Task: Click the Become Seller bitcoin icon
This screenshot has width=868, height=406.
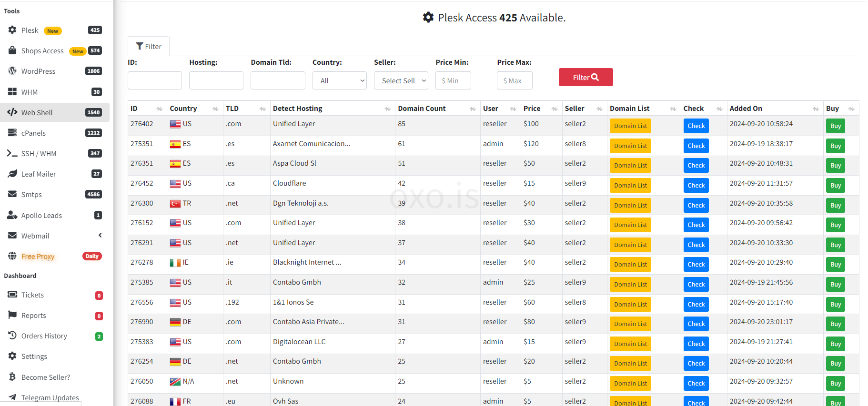Action: [12, 377]
